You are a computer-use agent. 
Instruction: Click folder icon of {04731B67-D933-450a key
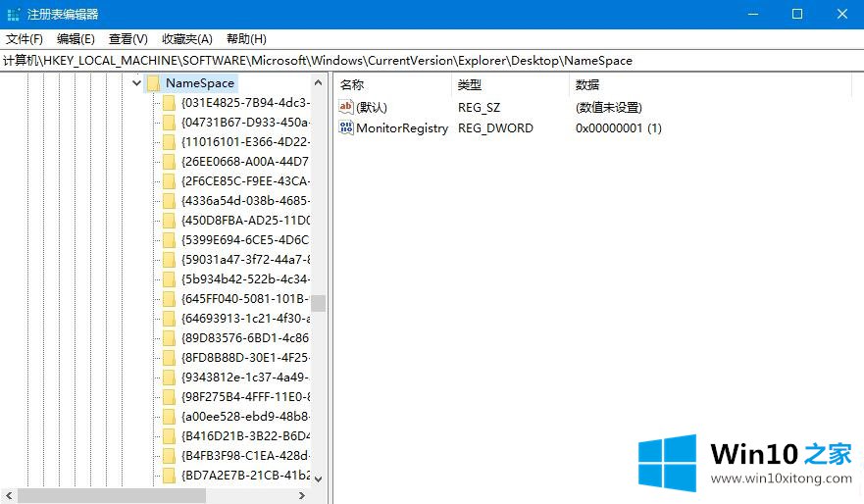[169, 123]
